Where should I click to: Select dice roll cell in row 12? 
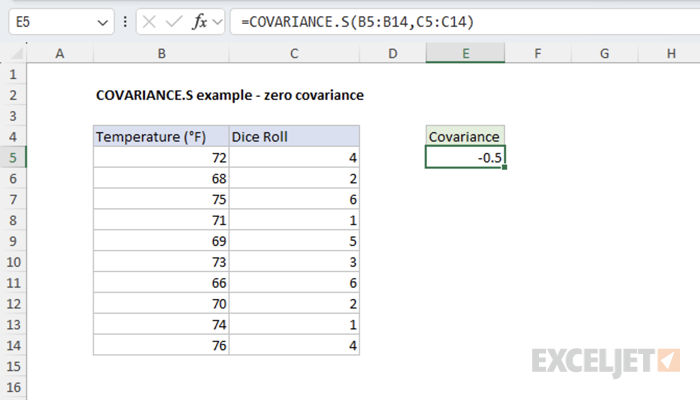[294, 304]
